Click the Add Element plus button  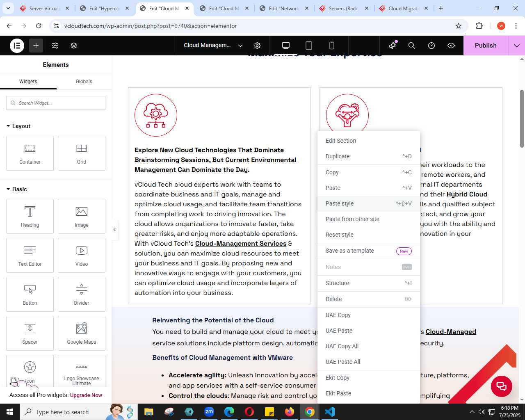pos(36,46)
